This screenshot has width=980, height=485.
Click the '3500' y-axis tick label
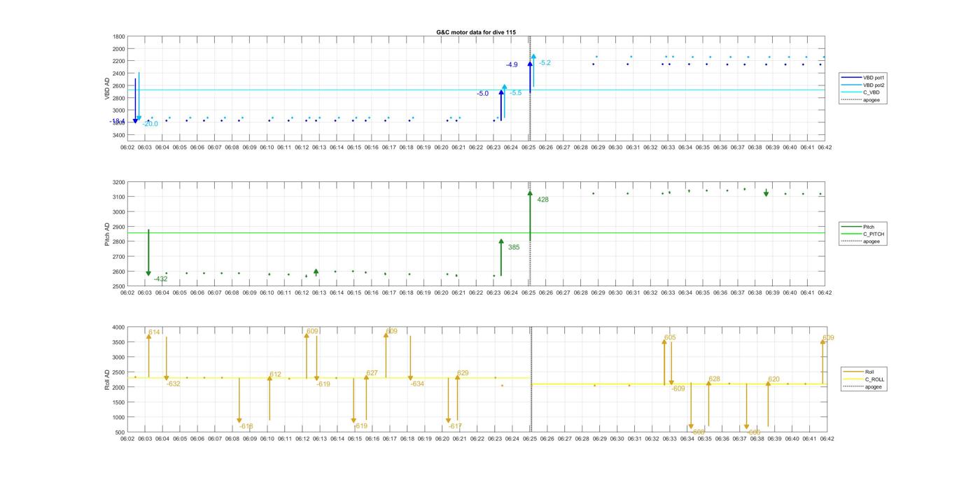tap(119, 342)
